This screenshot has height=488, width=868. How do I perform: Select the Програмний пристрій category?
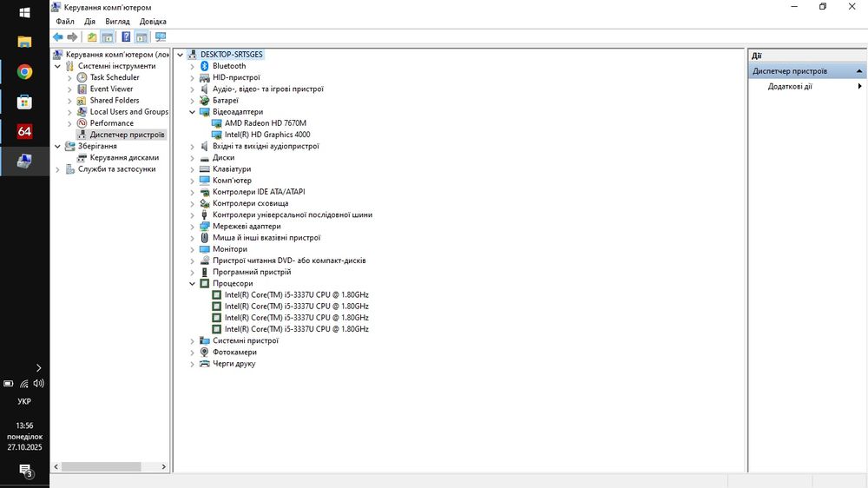coord(252,272)
